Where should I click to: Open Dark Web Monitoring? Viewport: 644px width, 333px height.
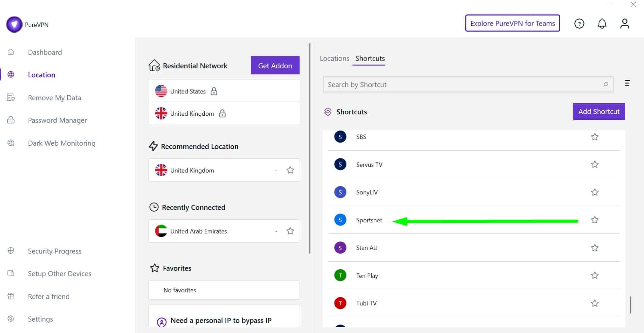coord(62,143)
